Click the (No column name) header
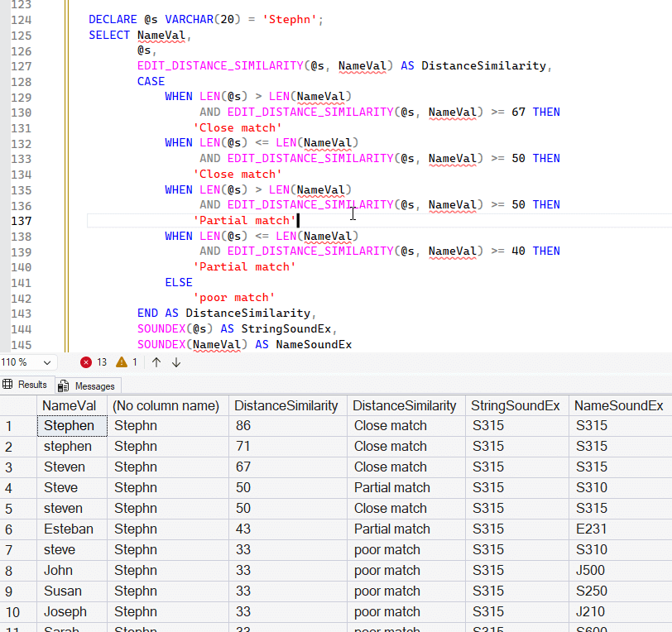 166,405
